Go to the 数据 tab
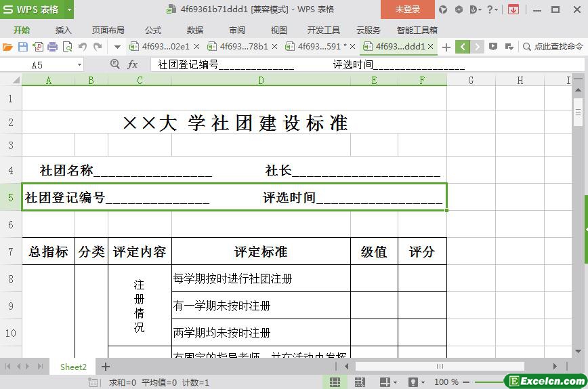The width and height of the screenshot is (588, 389). tap(195, 30)
